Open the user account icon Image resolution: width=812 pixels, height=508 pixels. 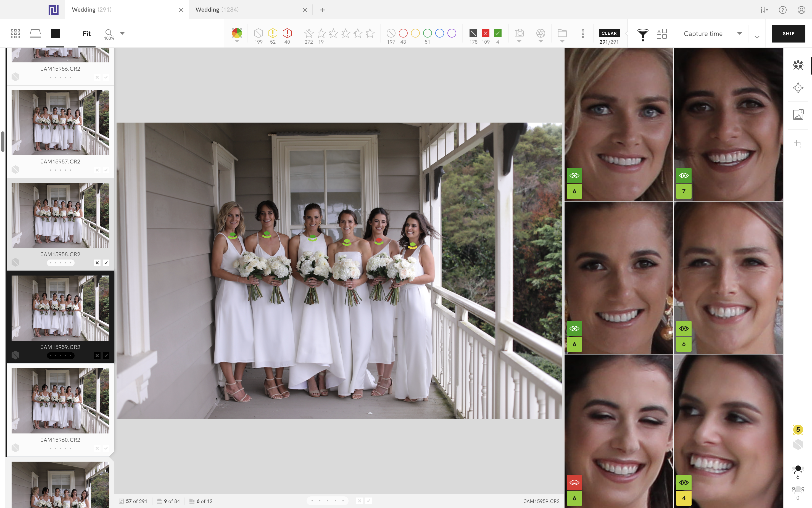[x=802, y=10]
